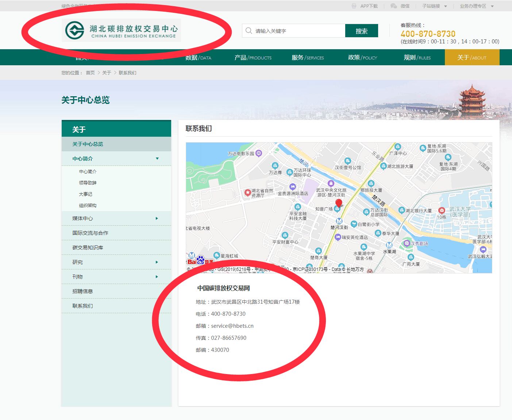The height and width of the screenshot is (420, 512).
Task: Expand the 刊物 sidebar section
Action: [157, 277]
